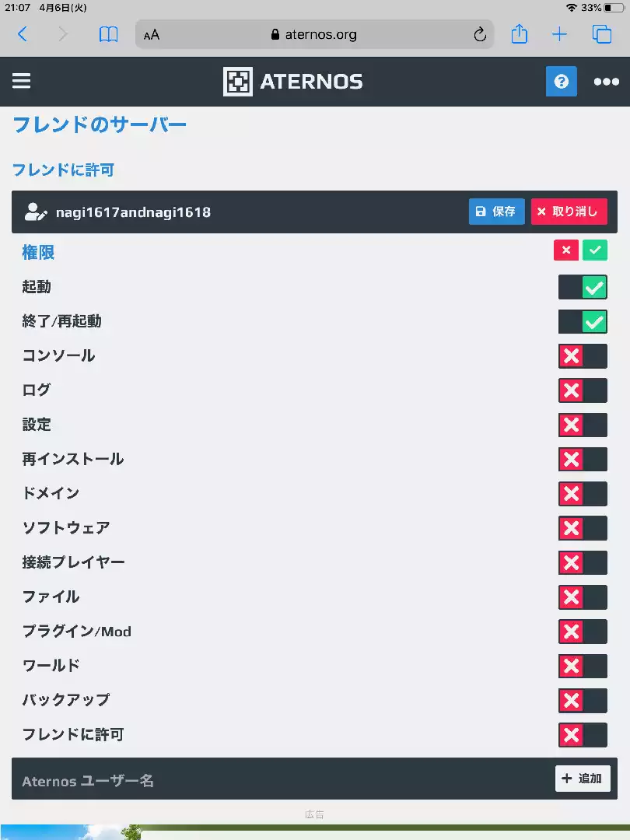Open Safari's AA reader options menu
This screenshot has height=840, width=630.
click(x=152, y=35)
